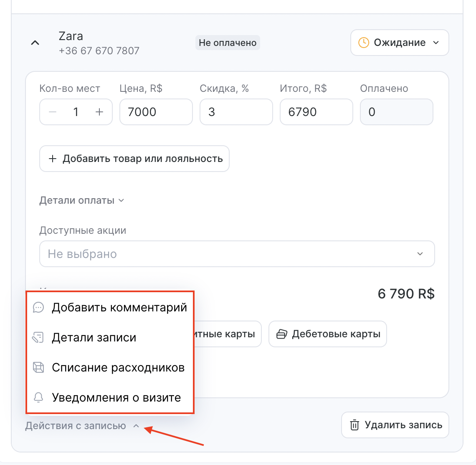Select Добавить комментарий menu item
The height and width of the screenshot is (465, 476).
[110, 308]
